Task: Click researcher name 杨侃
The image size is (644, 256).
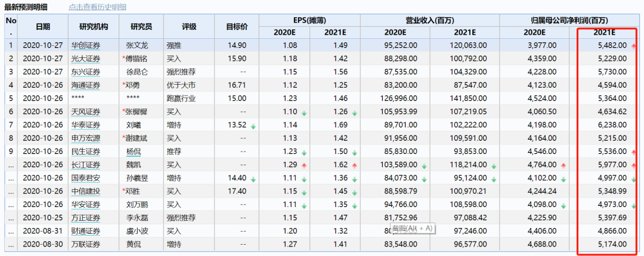Action: tap(134, 152)
